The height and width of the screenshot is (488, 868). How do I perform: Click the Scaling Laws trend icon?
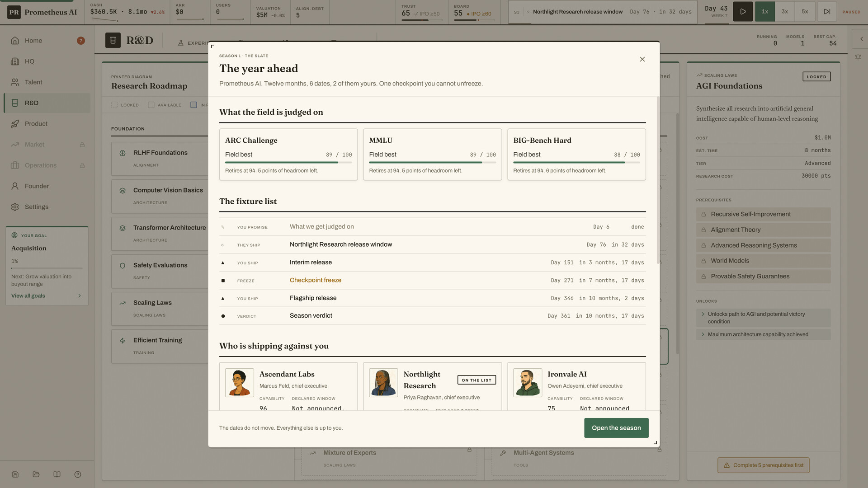(123, 303)
